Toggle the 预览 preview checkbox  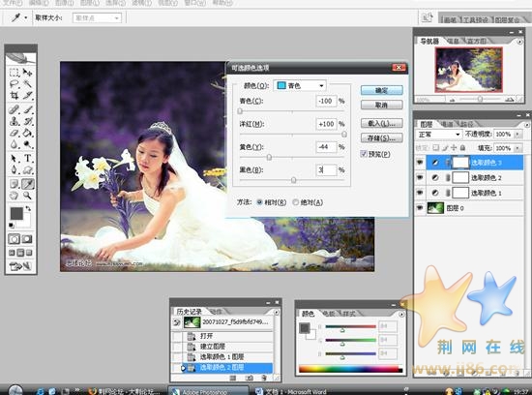pyautogui.click(x=364, y=154)
